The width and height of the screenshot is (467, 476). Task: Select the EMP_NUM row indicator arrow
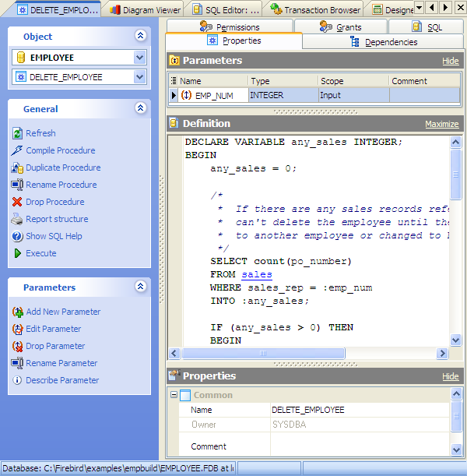click(x=174, y=95)
